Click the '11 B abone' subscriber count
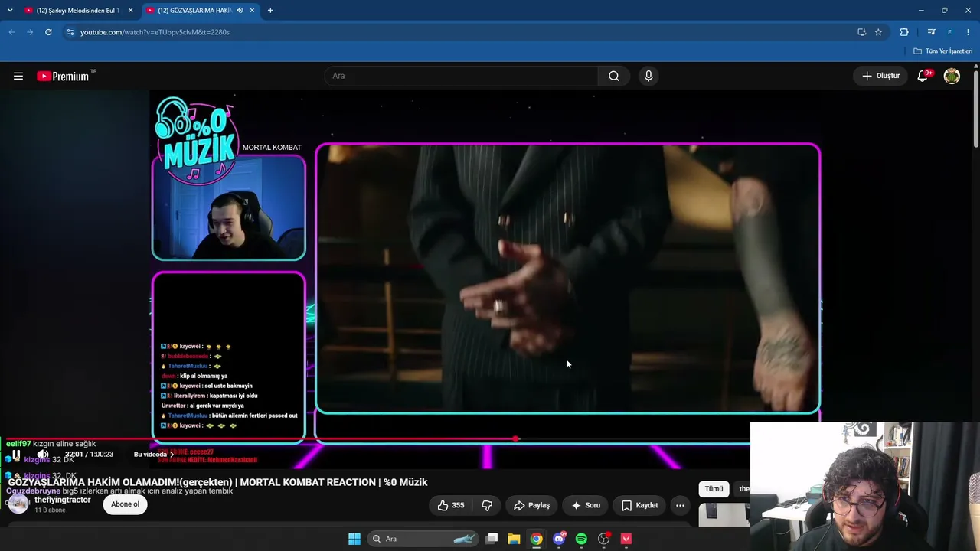 coord(50,510)
